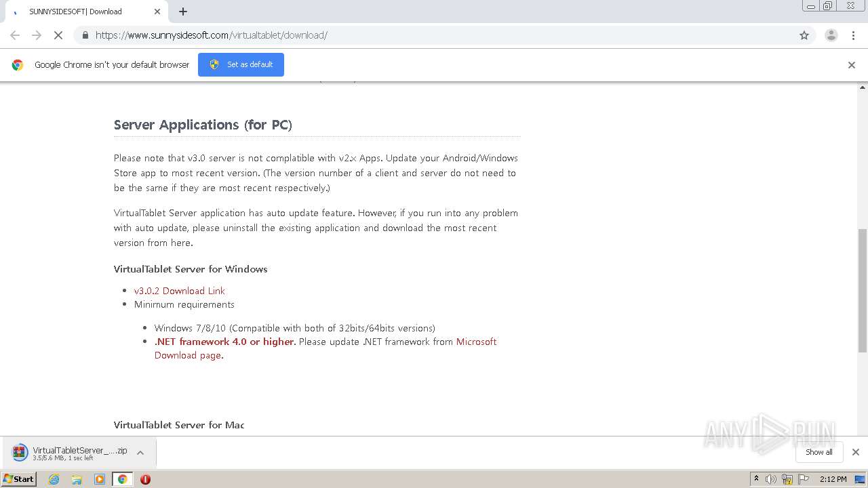Viewport: 868px width, 488px height.
Task: Open v3.0.2 Download Link
Action: (x=179, y=291)
